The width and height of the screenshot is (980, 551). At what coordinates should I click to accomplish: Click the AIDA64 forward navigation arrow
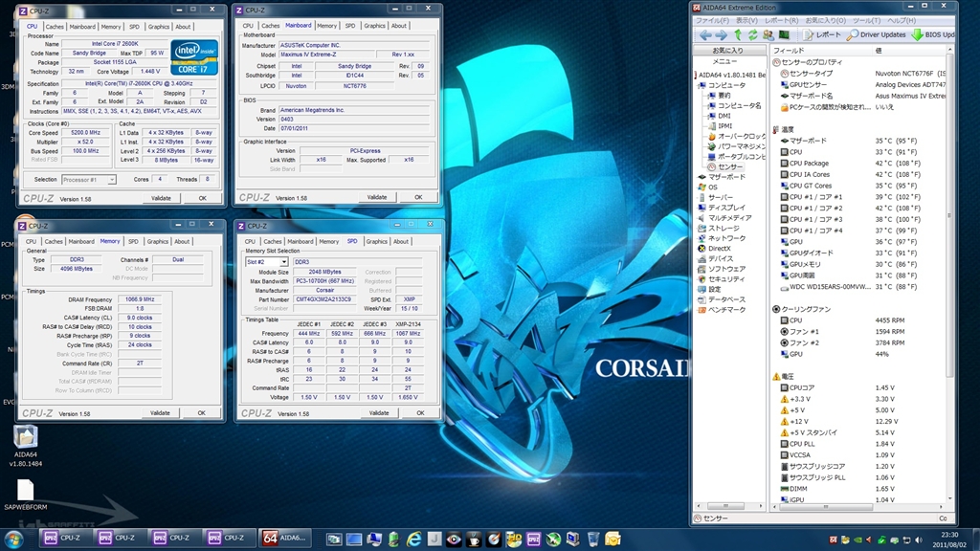(x=722, y=34)
